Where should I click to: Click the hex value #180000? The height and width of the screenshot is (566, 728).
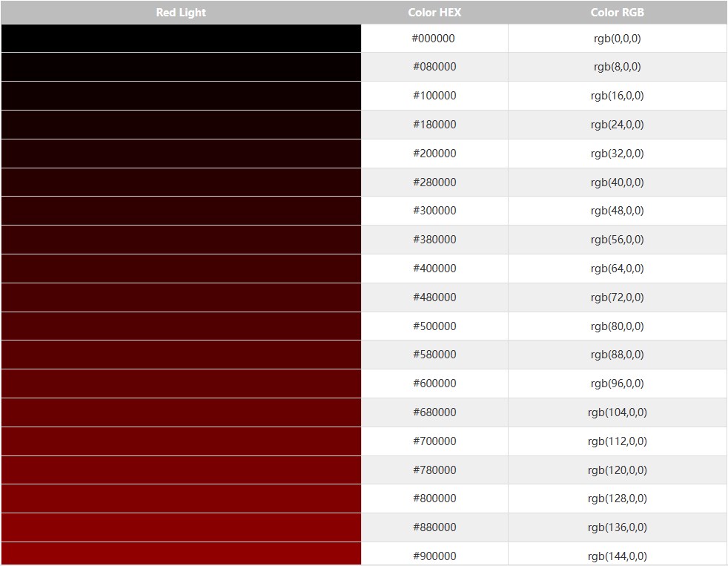(x=434, y=124)
